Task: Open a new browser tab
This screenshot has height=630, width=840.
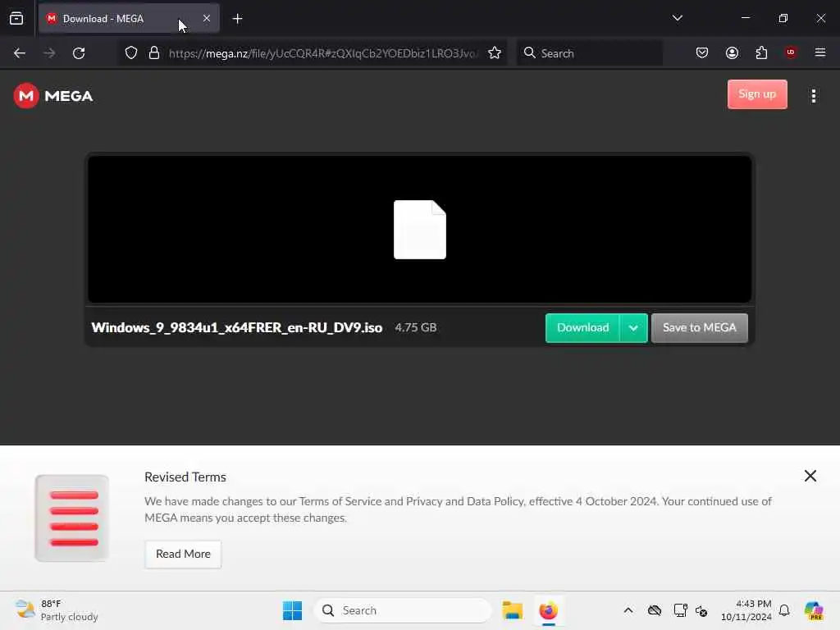Action: (x=237, y=19)
